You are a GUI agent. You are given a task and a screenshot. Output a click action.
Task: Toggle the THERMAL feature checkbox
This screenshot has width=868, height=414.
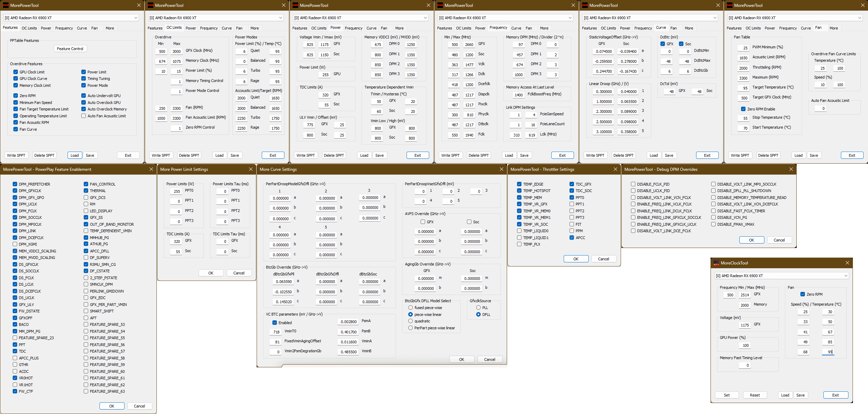[x=86, y=191]
